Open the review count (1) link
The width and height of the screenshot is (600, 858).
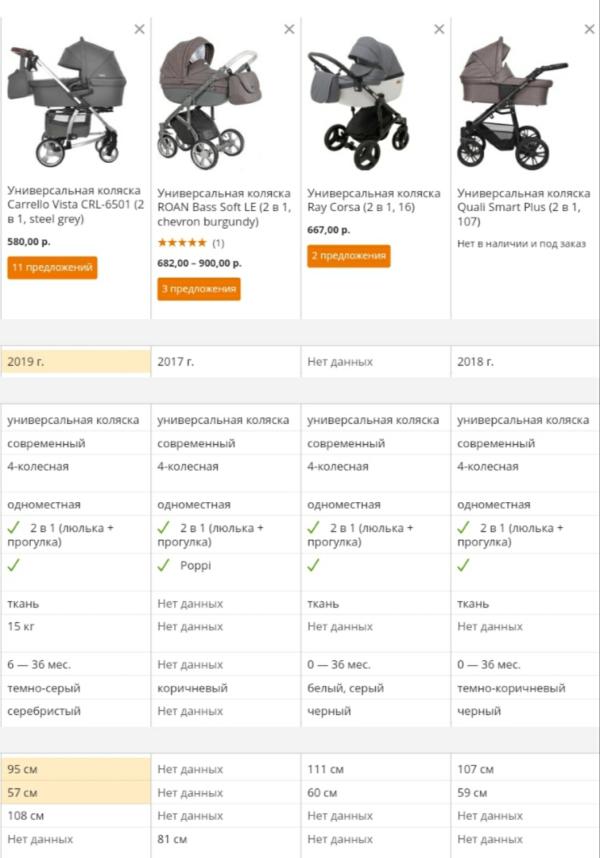point(218,243)
